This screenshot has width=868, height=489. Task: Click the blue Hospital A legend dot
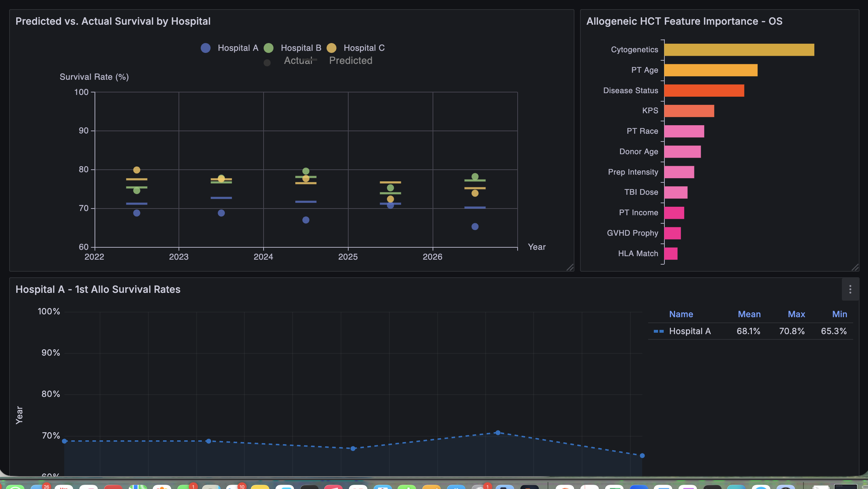(205, 48)
